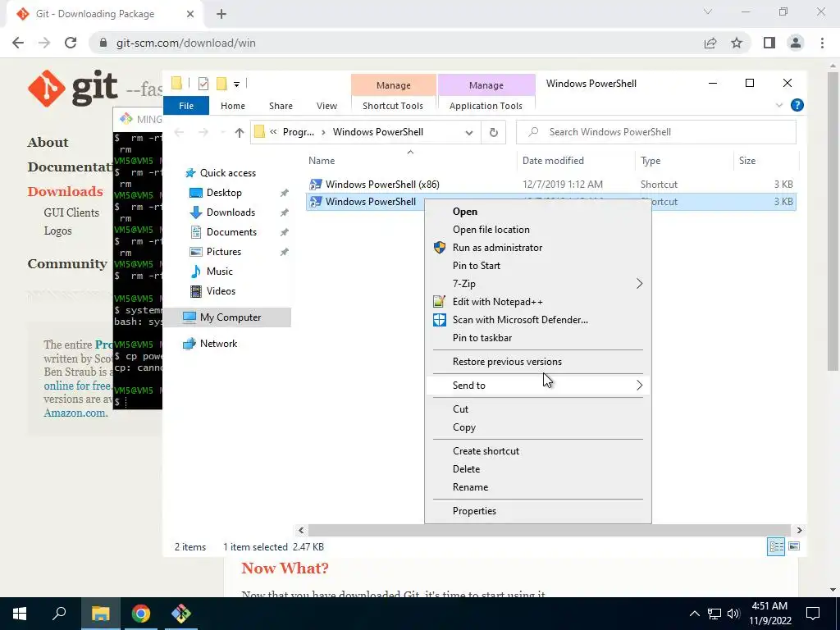The image size is (840, 630).
Task: Click horizontal scrollbar in Explorer file list
Action: pyautogui.click(x=550, y=531)
